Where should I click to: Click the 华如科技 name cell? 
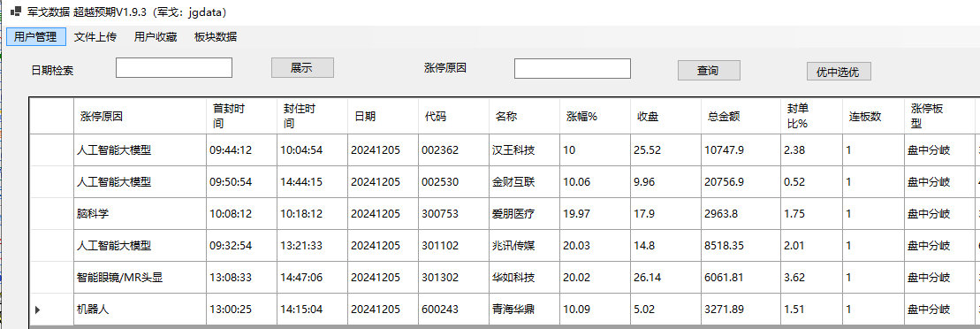pos(524,278)
